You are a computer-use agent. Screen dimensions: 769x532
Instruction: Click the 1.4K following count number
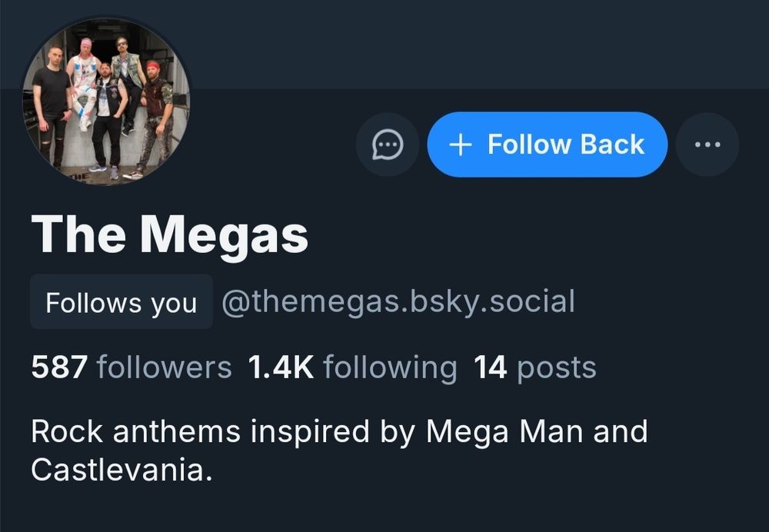[x=281, y=367]
